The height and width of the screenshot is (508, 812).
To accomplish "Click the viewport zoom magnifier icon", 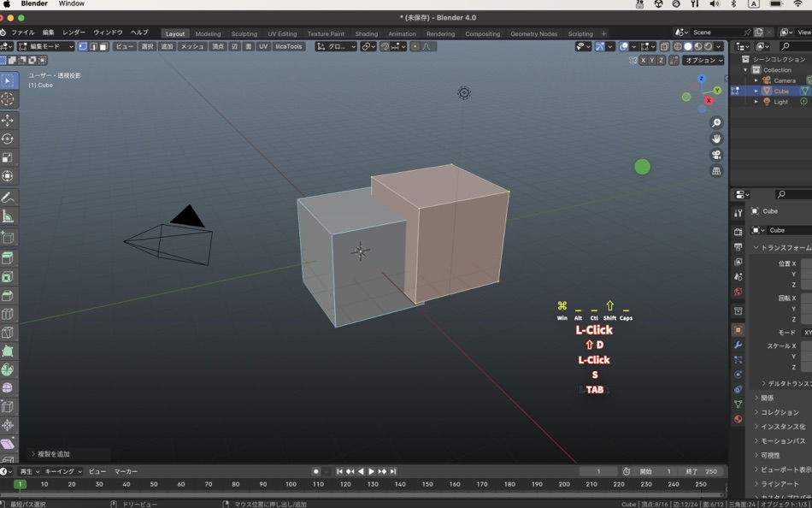I will [x=716, y=123].
